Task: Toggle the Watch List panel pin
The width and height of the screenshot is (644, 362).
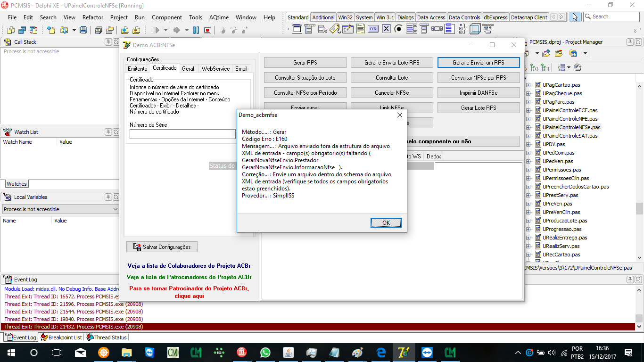Action: [x=108, y=132]
